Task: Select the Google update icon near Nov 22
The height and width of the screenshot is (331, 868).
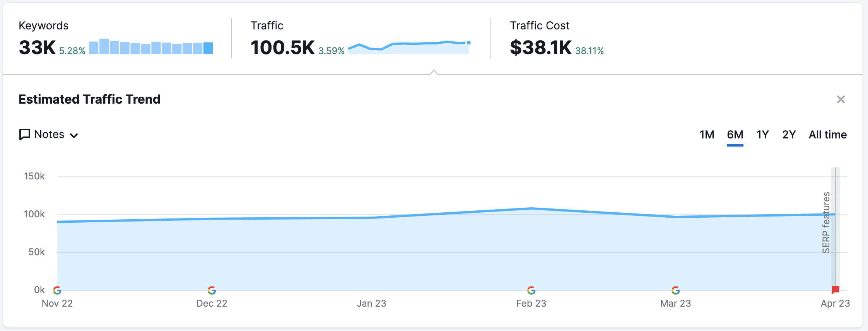Action: click(x=57, y=290)
